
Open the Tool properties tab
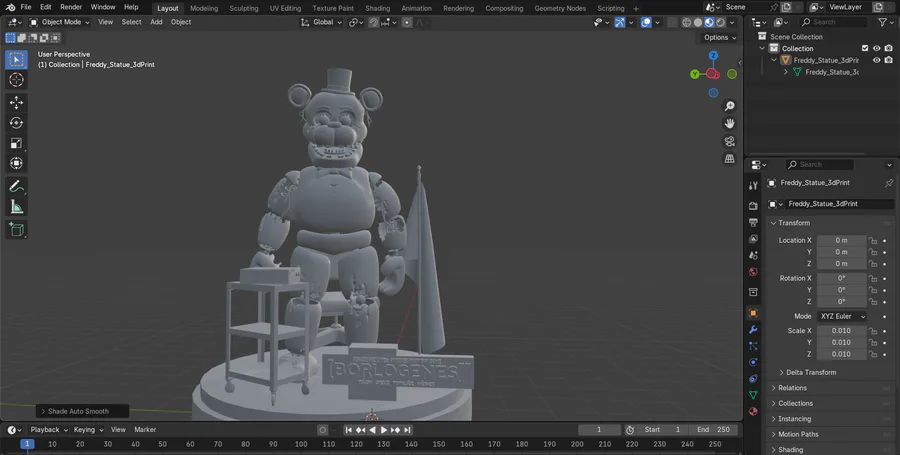pos(753,185)
